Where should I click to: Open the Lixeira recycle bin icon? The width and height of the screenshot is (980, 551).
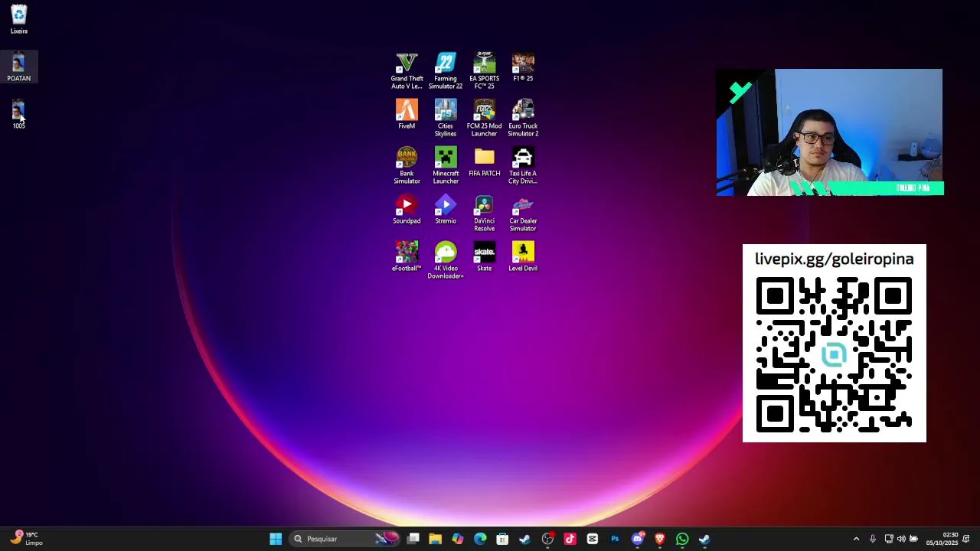(19, 20)
